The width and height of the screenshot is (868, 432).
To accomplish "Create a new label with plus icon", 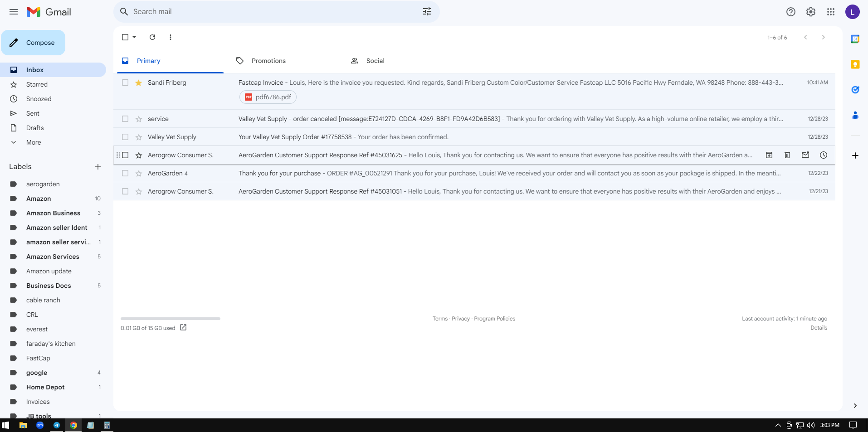I will coord(98,167).
